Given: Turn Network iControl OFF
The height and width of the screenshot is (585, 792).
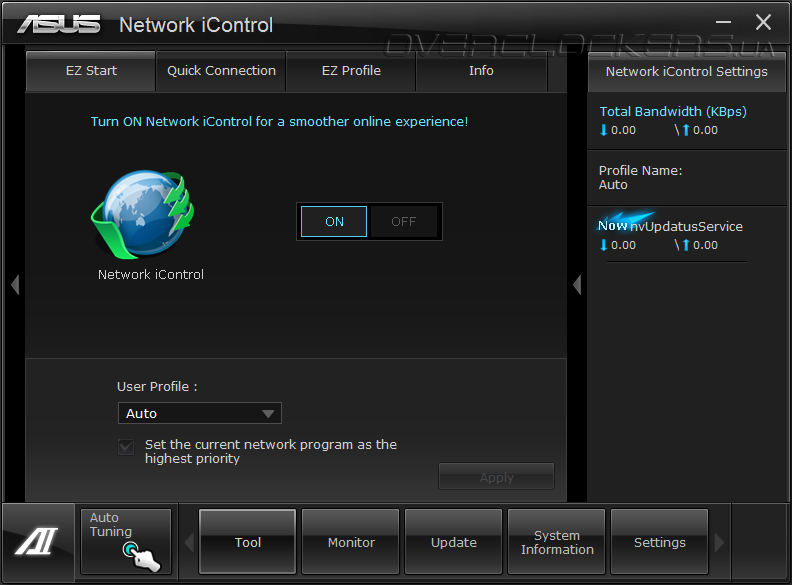Looking at the screenshot, I should point(404,221).
